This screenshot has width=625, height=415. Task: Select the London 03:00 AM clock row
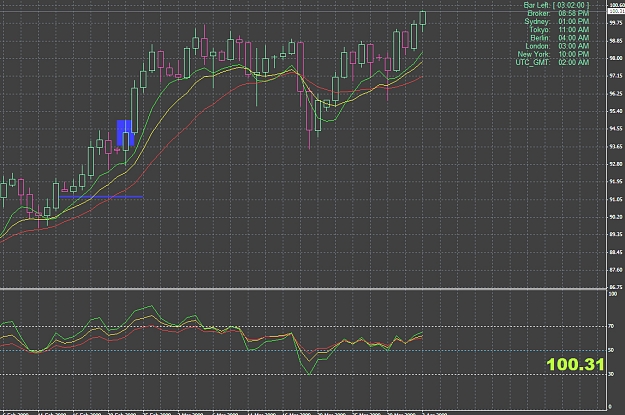[x=557, y=46]
